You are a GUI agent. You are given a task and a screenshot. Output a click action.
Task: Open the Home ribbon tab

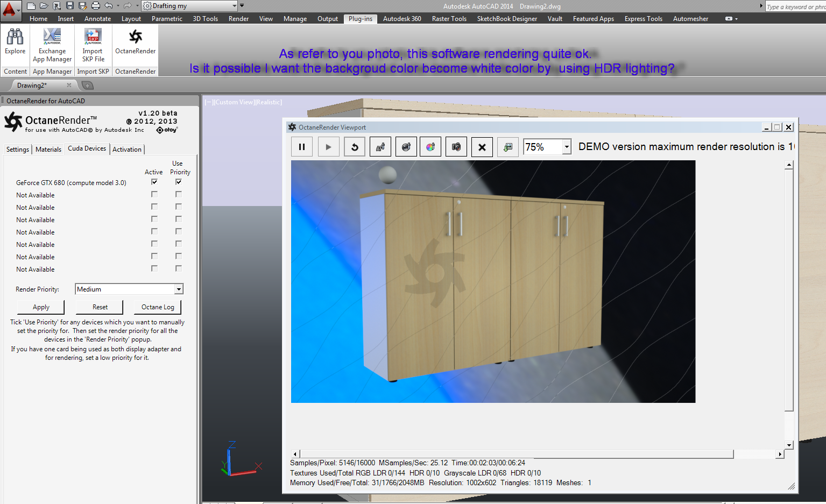tap(39, 19)
